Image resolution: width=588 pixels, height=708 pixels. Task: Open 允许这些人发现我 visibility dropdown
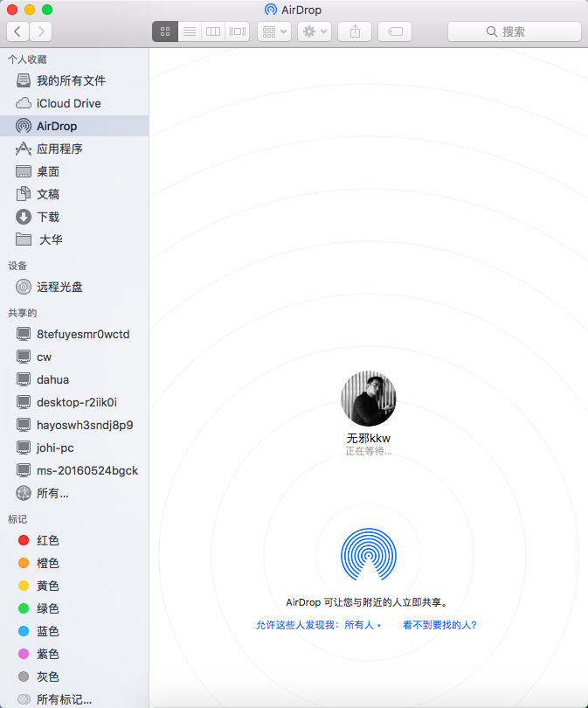pos(319,625)
